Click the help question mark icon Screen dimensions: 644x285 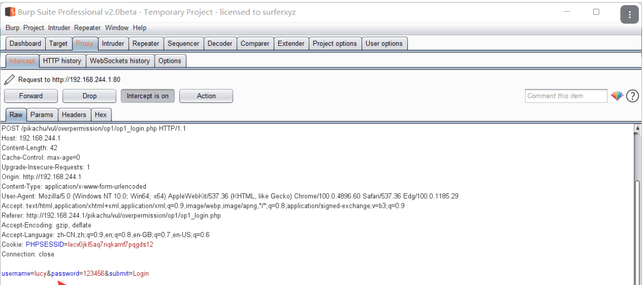(633, 96)
